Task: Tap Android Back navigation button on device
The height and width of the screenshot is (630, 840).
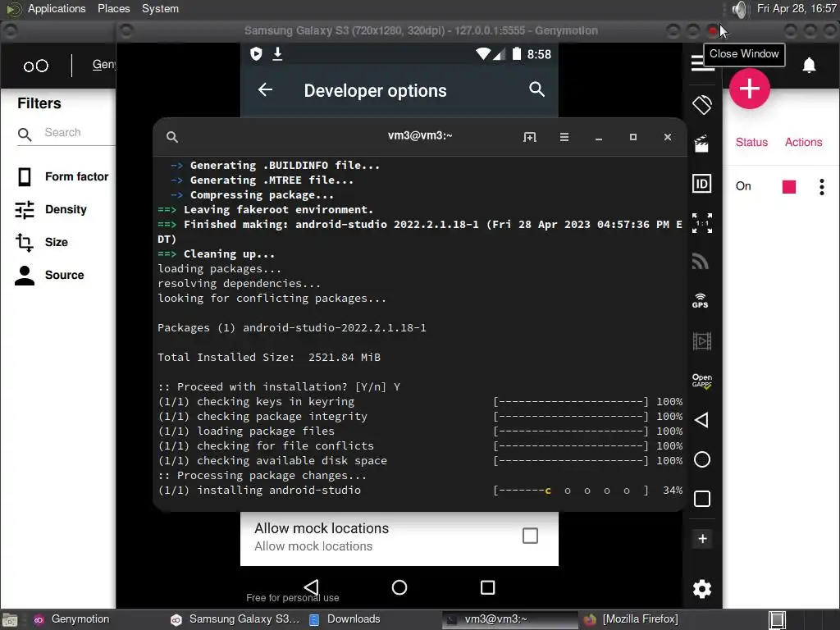Action: click(311, 587)
